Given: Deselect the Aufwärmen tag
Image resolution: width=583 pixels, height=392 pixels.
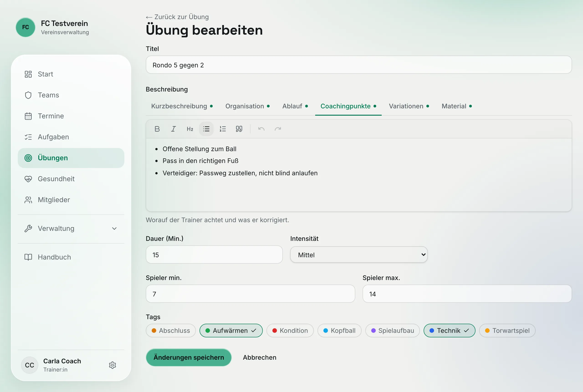Looking at the screenshot, I should tap(231, 331).
